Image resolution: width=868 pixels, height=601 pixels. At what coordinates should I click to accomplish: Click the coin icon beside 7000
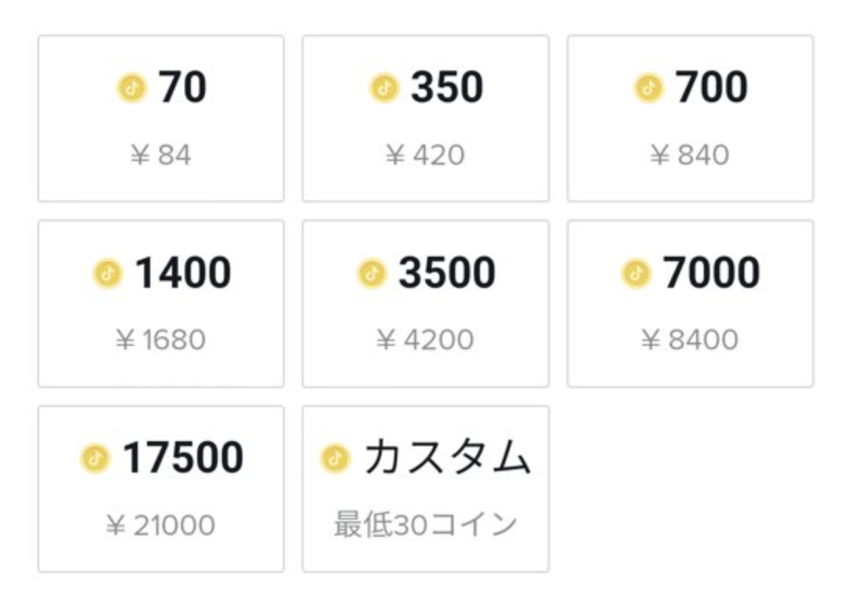(636, 274)
